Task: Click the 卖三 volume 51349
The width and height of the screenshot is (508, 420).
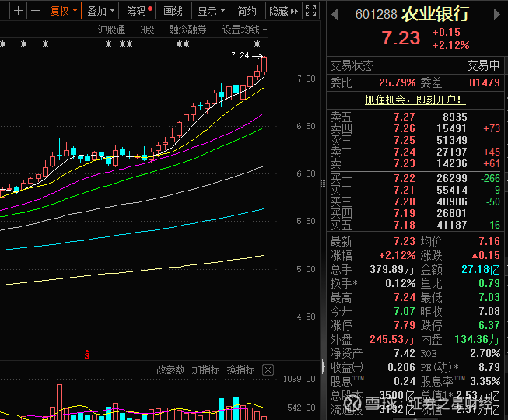Action: coord(452,140)
